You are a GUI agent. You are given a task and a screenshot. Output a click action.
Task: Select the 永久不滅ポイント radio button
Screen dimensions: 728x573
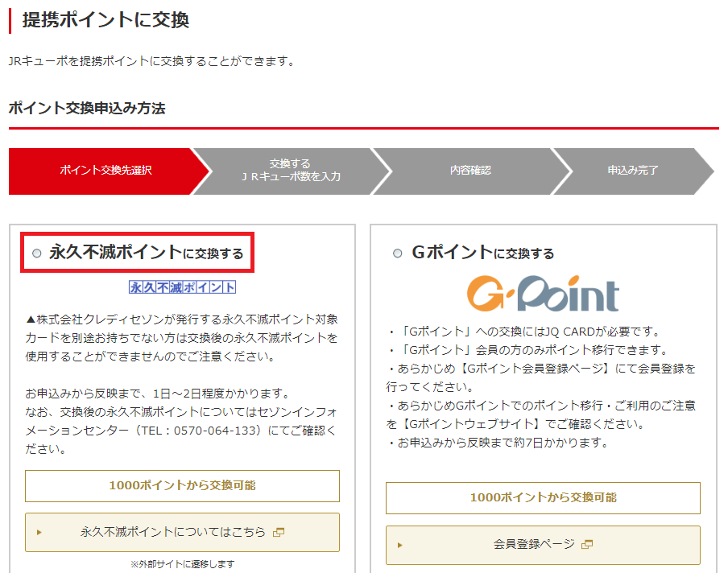[36, 254]
